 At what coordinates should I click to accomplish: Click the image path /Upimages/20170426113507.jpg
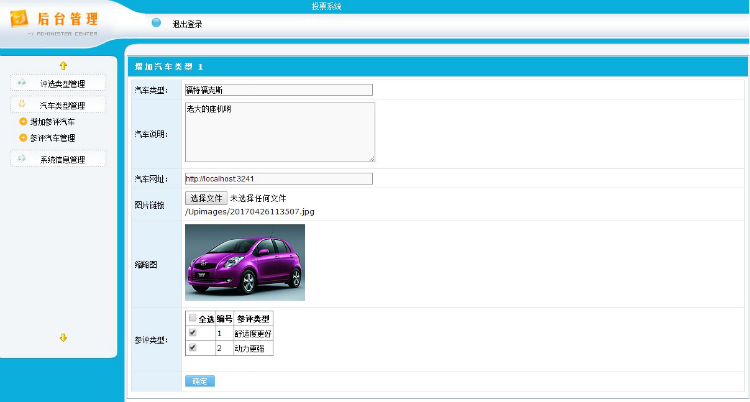tap(250, 212)
